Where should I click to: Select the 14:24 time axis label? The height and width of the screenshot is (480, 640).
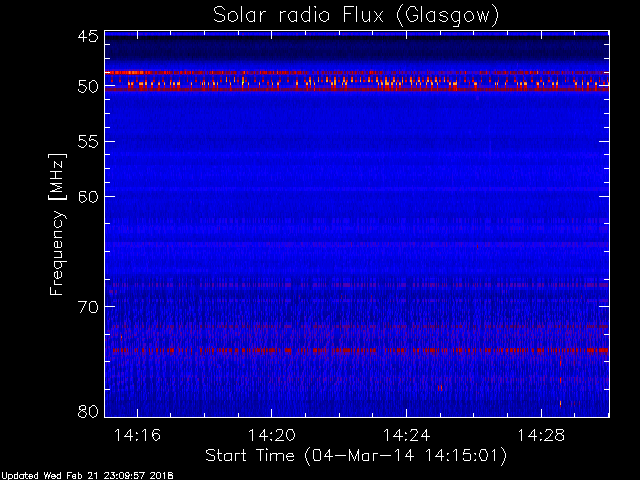point(406,435)
